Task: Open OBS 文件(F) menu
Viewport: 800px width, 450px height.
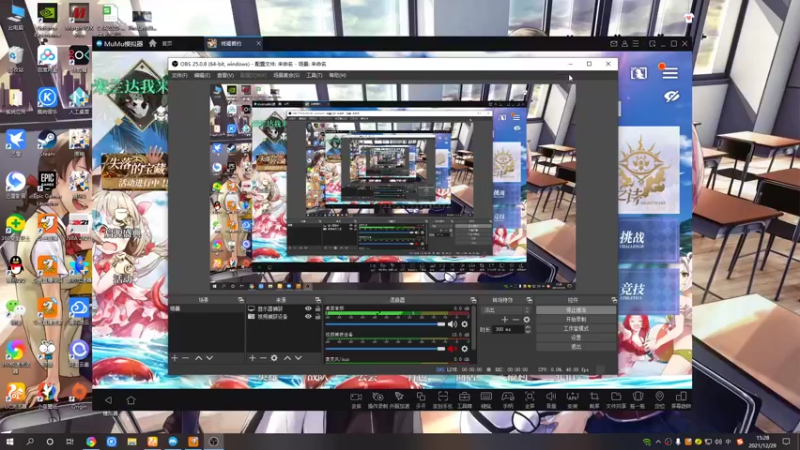Action: click(180, 76)
